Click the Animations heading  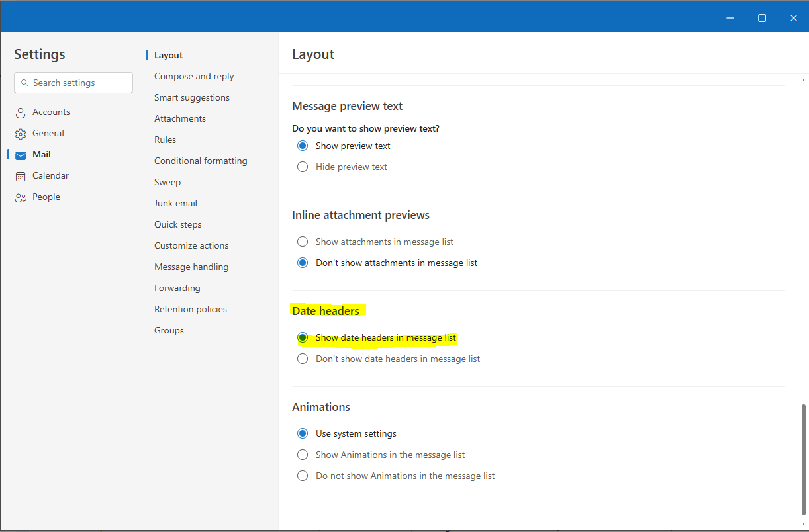click(x=321, y=407)
